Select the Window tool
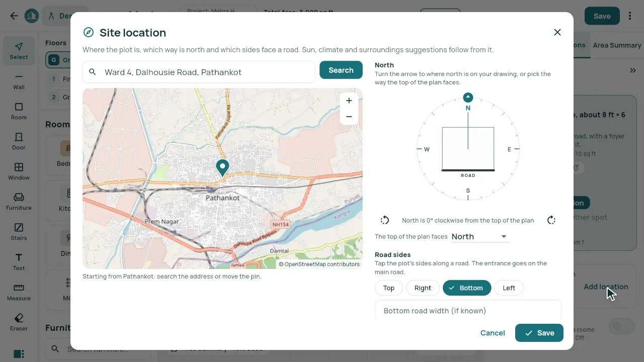The image size is (644, 362). [x=19, y=171]
